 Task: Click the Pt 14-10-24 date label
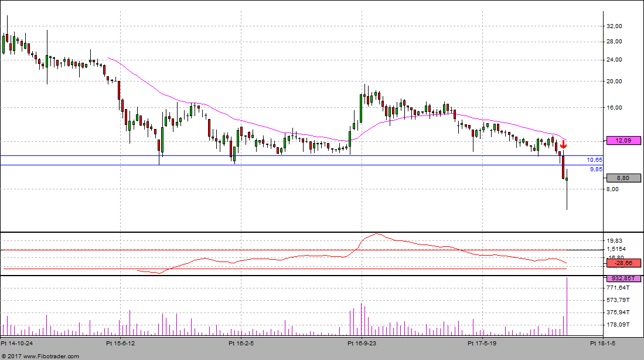(x=17, y=343)
